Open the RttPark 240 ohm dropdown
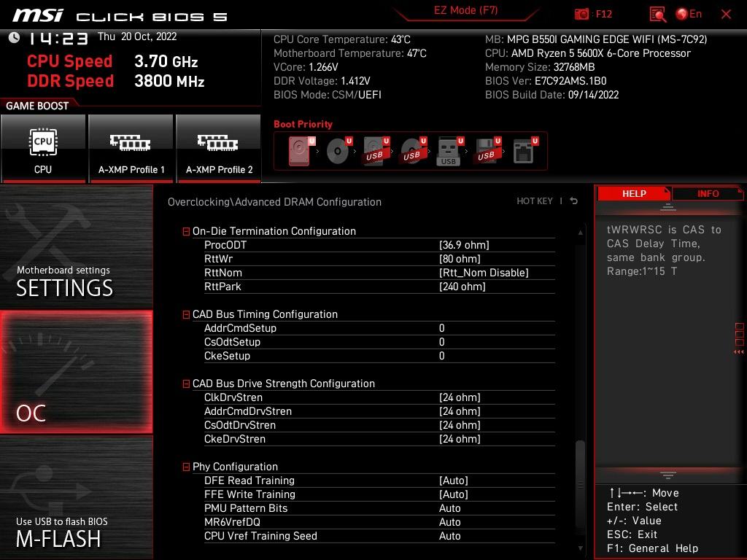747x560 pixels. [x=462, y=286]
